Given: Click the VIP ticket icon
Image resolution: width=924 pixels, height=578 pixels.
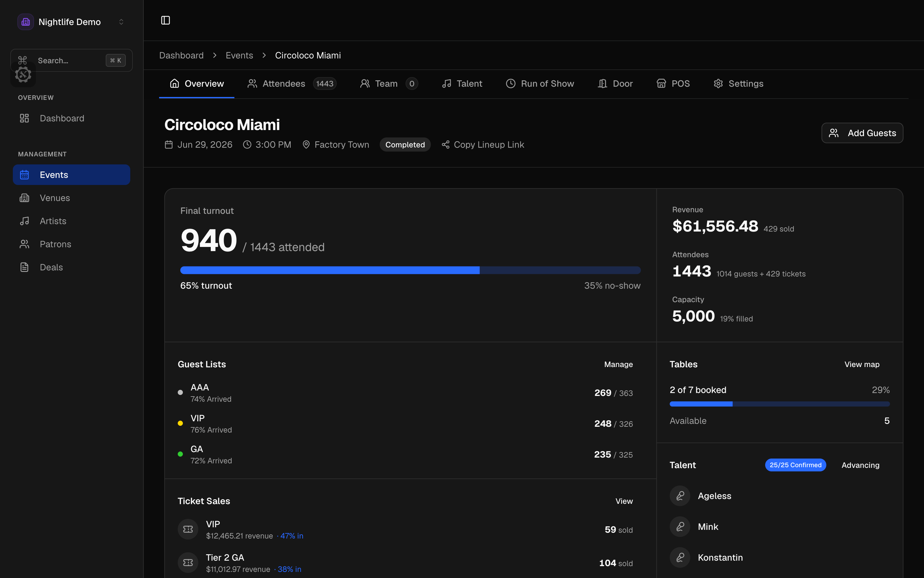Looking at the screenshot, I should pyautogui.click(x=188, y=530).
